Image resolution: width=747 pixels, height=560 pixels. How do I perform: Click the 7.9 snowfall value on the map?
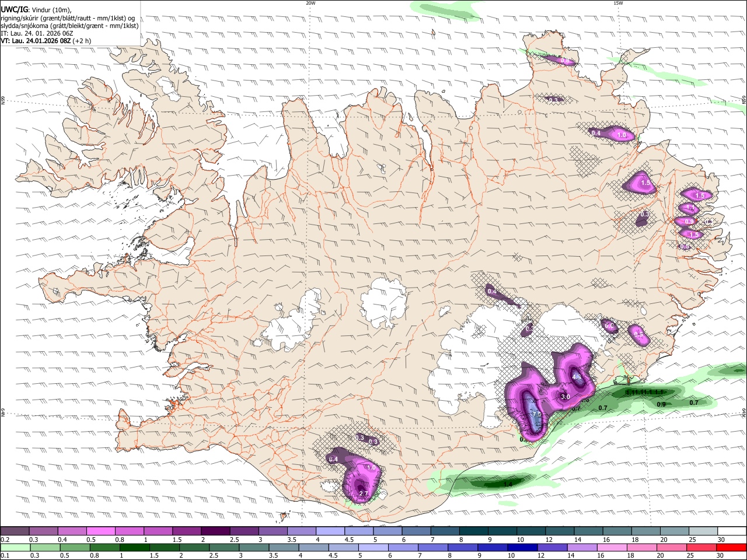537,415
